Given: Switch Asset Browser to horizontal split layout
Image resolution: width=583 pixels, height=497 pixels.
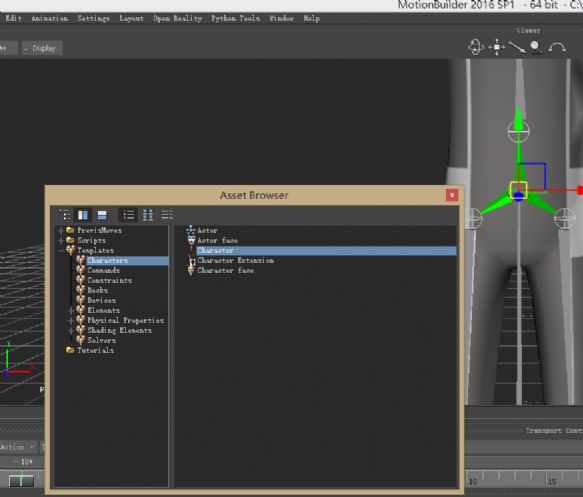Looking at the screenshot, I should [102, 215].
